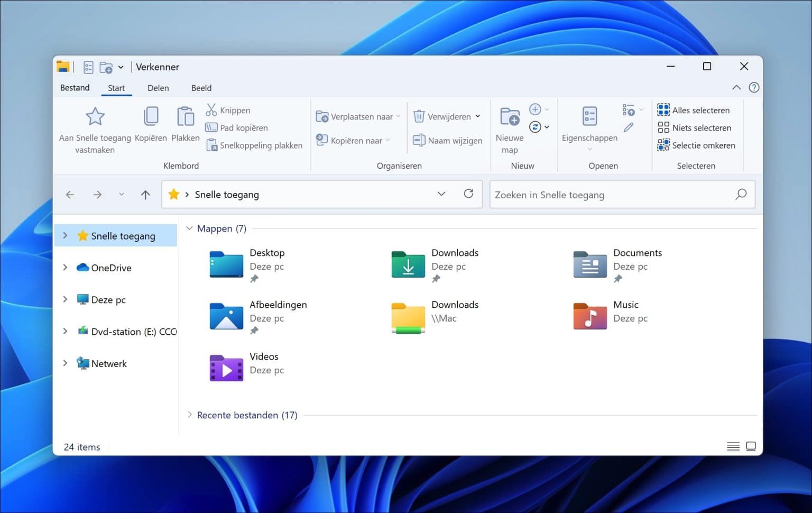Open the address bar dropdown arrow

point(441,194)
